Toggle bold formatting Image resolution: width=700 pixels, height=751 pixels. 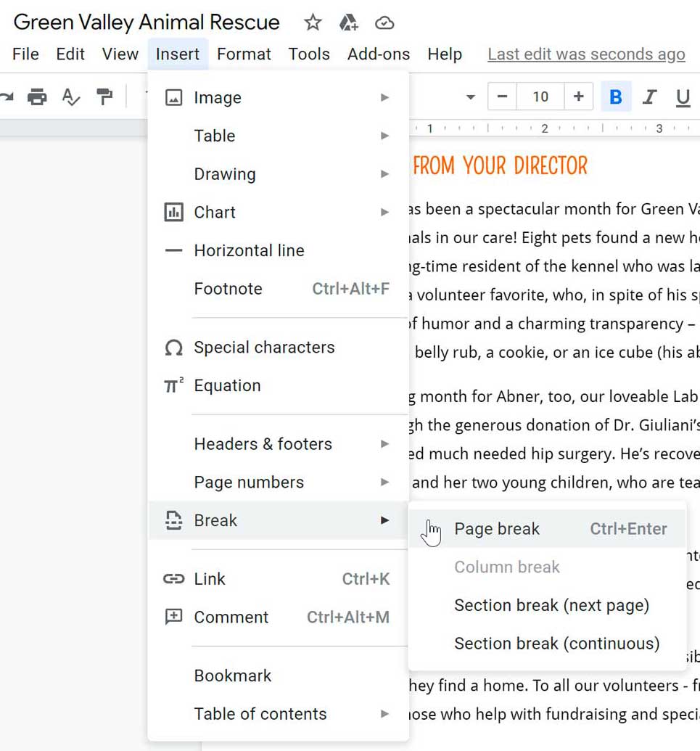click(616, 97)
